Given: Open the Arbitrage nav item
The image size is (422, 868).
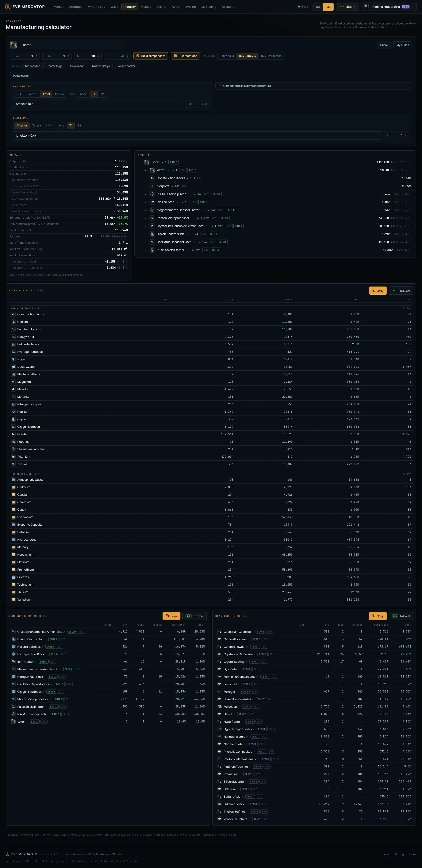Looking at the screenshot, I should tap(76, 7).
